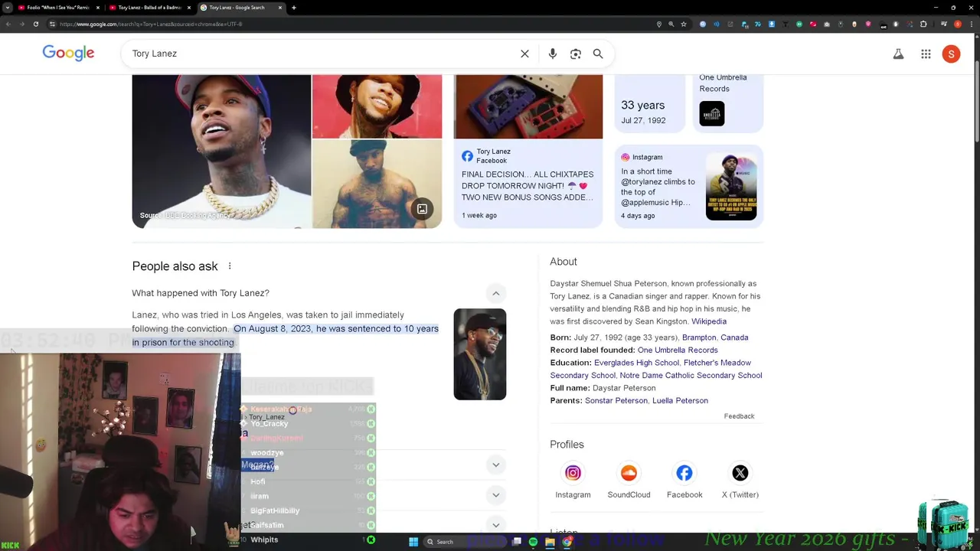
Task: Open the Sonstar Peterson link
Action: coord(616,400)
